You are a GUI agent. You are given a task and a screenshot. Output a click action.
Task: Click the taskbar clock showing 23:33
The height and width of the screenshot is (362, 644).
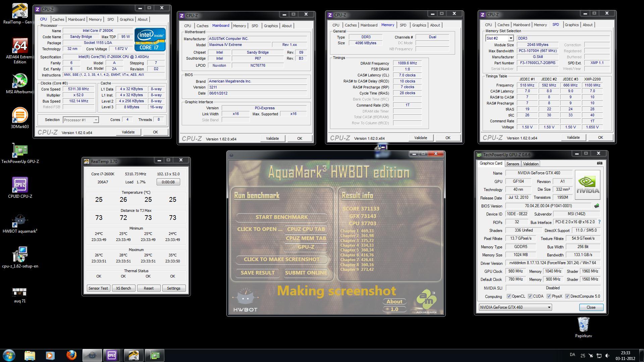click(x=625, y=356)
